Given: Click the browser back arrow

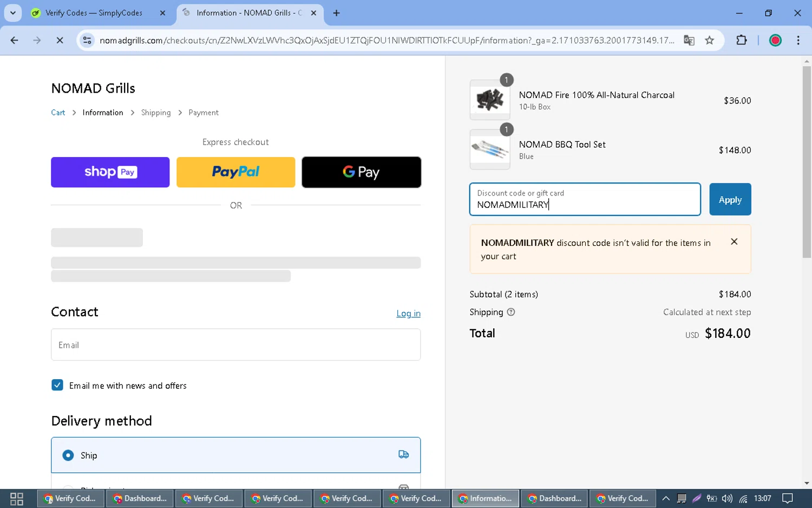Looking at the screenshot, I should click(x=15, y=40).
